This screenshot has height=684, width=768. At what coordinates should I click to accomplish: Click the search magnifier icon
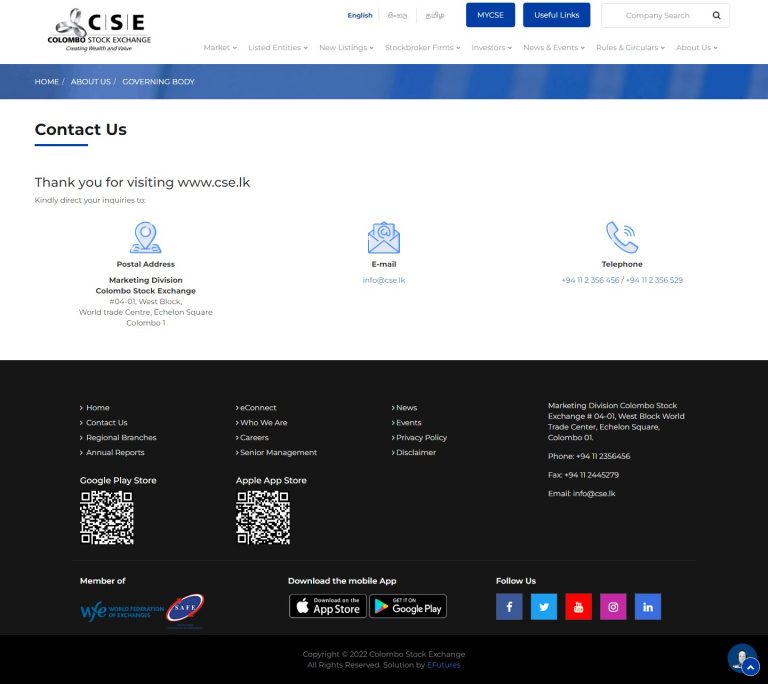coord(716,15)
